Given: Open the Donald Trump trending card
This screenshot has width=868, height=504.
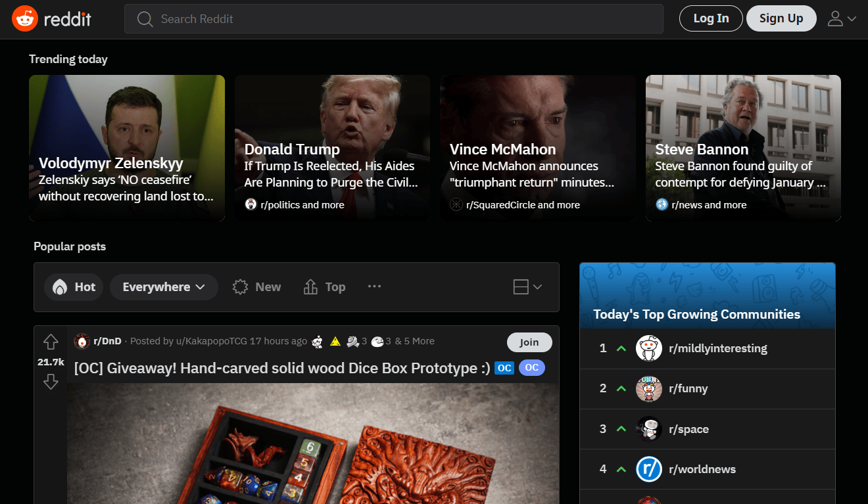Looking at the screenshot, I should [x=332, y=148].
